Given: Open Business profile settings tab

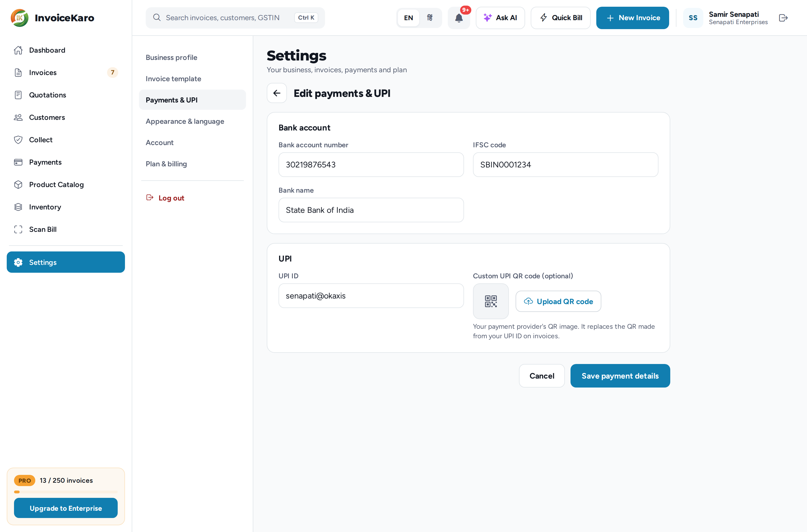Looking at the screenshot, I should tap(192, 57).
